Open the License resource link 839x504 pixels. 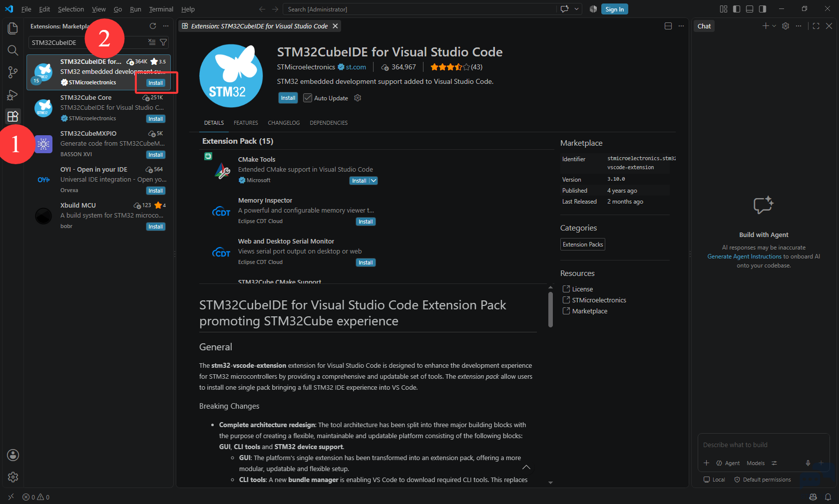pos(582,289)
